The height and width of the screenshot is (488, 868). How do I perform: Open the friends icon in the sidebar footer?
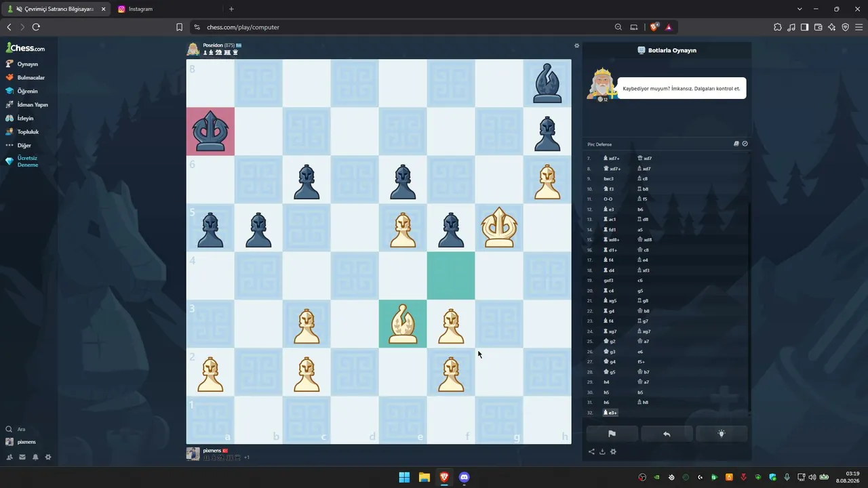tap(9, 457)
